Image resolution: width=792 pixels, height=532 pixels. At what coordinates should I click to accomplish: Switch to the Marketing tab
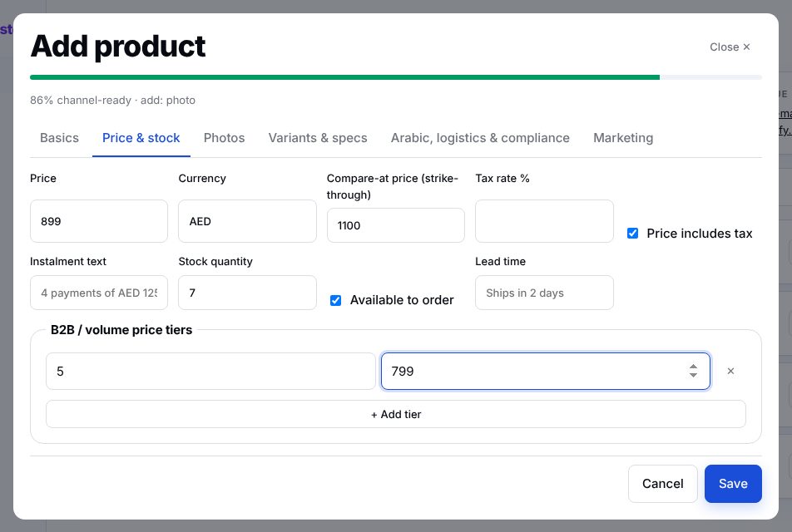coord(623,138)
